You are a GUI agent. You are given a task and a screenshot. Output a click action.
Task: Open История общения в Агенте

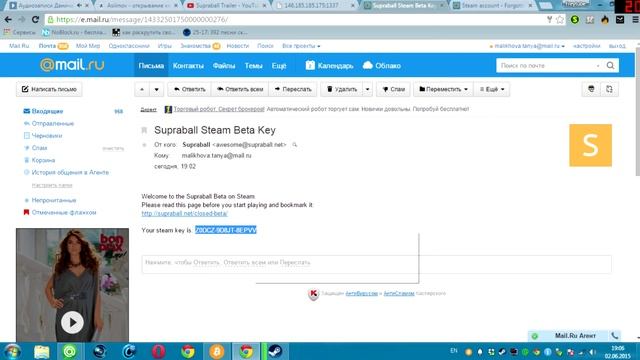[70, 172]
